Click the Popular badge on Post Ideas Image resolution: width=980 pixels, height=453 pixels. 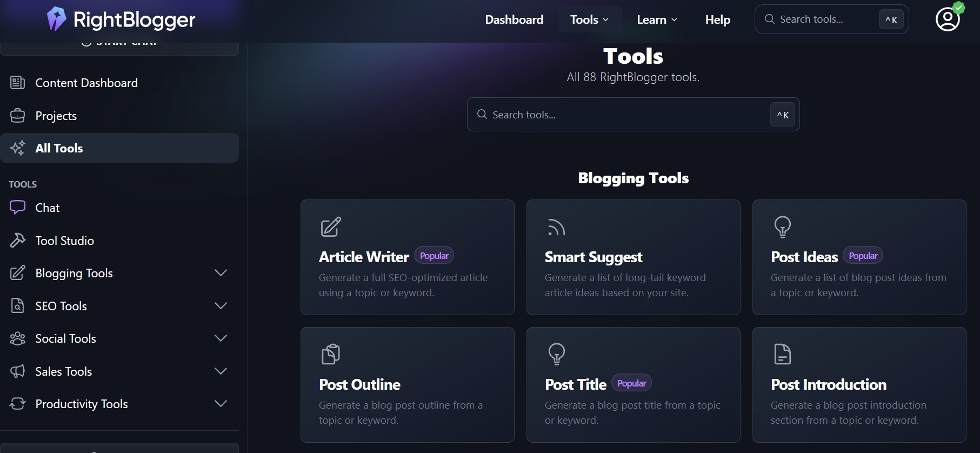(863, 256)
